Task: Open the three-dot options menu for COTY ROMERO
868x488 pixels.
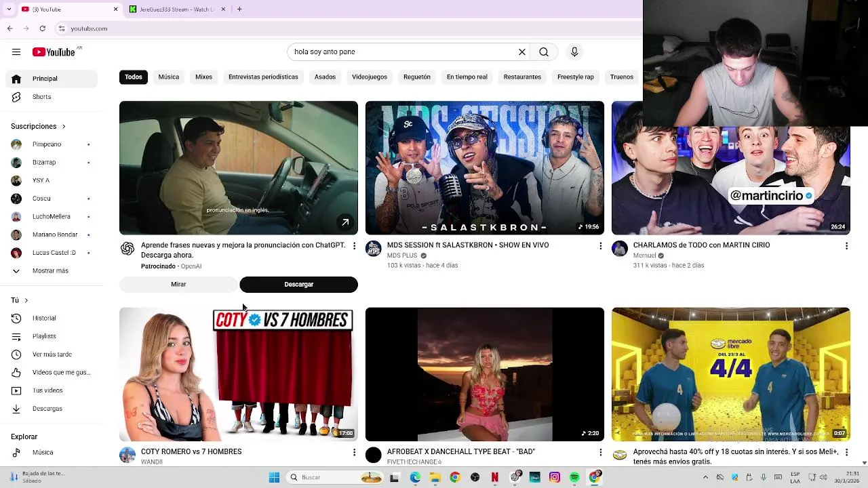Action: click(x=354, y=452)
